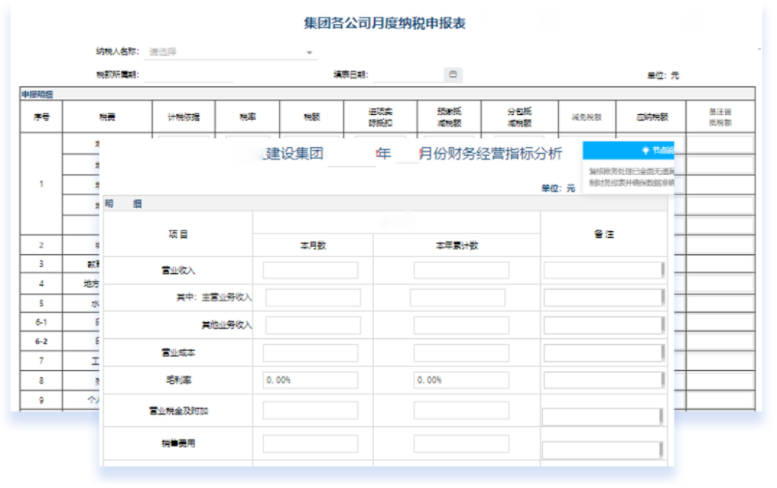Click the 营业成本 本月数 input box

coord(310,352)
